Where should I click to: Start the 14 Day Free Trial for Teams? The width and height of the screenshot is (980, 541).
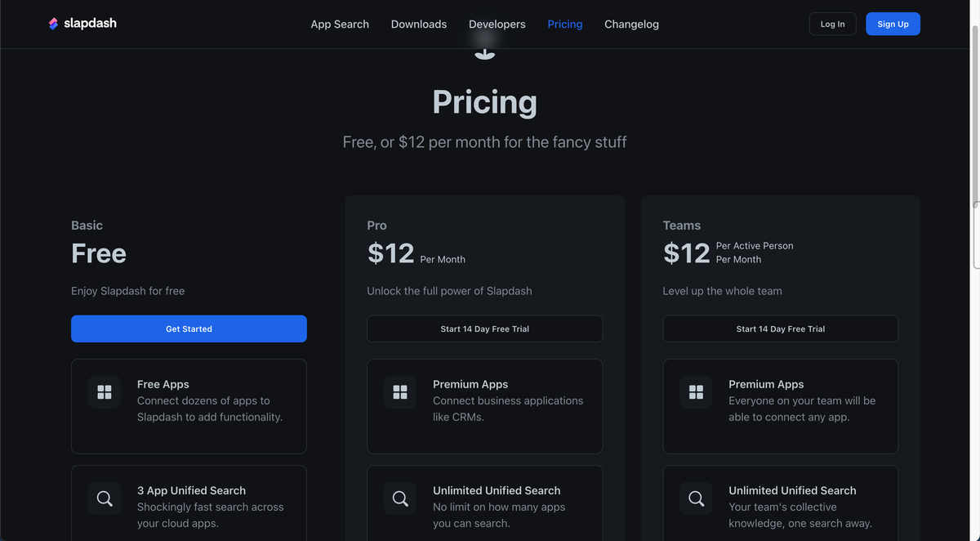781,329
